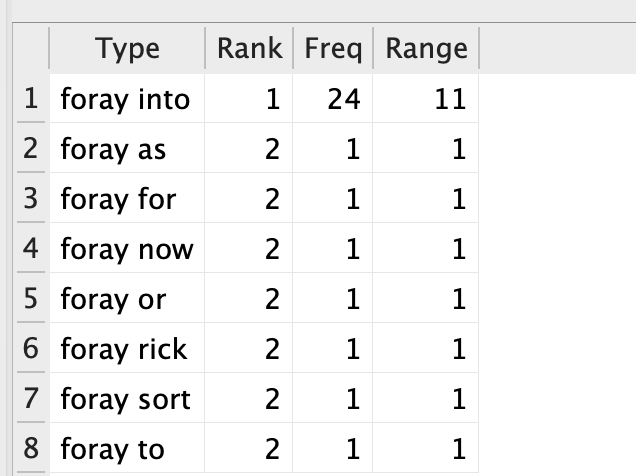This screenshot has height=476, width=636.
Task: Sort results by Range column header
Action: point(426,49)
